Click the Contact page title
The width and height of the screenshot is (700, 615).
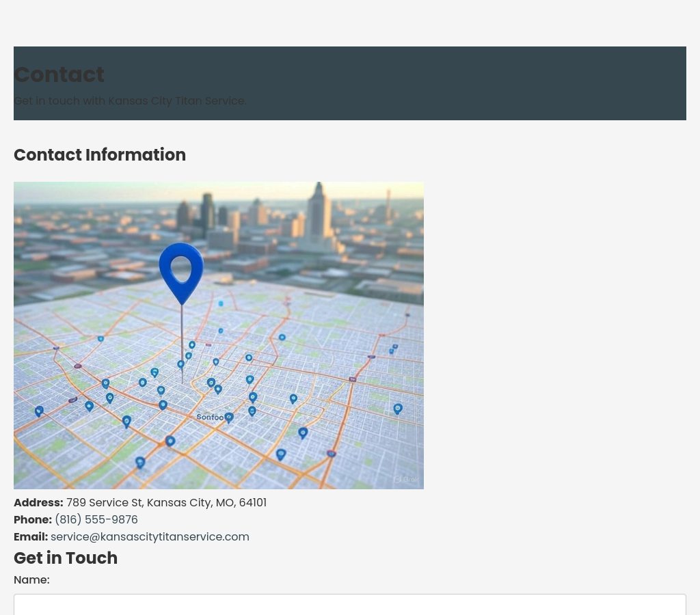click(x=59, y=74)
